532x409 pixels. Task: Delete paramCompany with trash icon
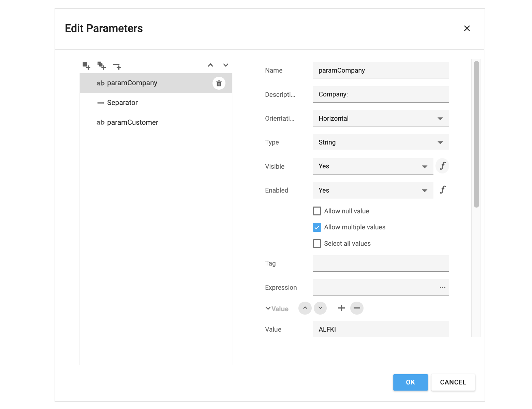point(219,83)
